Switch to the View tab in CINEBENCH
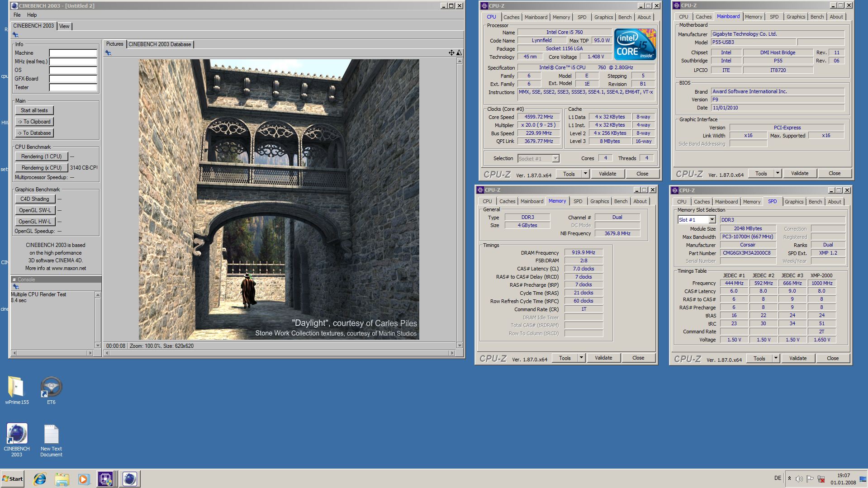The width and height of the screenshot is (868, 488). (64, 26)
